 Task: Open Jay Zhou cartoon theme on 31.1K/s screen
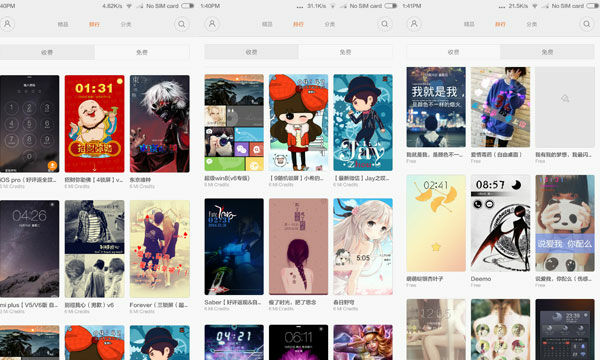click(363, 122)
